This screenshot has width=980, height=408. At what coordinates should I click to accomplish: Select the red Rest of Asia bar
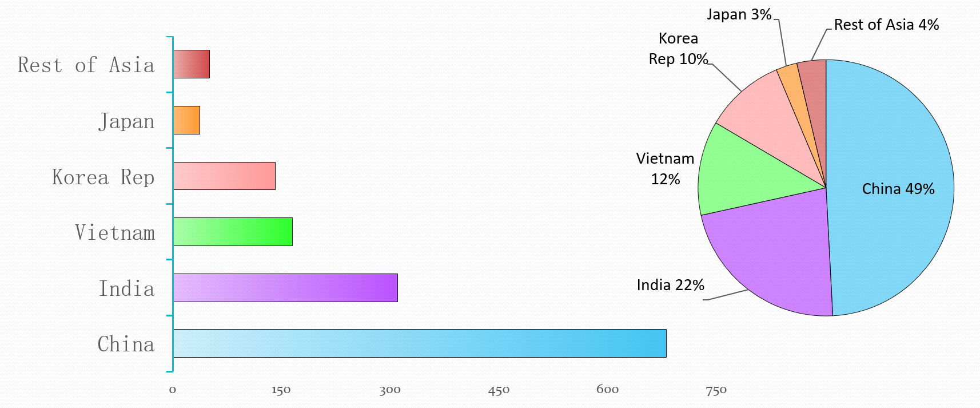click(191, 64)
